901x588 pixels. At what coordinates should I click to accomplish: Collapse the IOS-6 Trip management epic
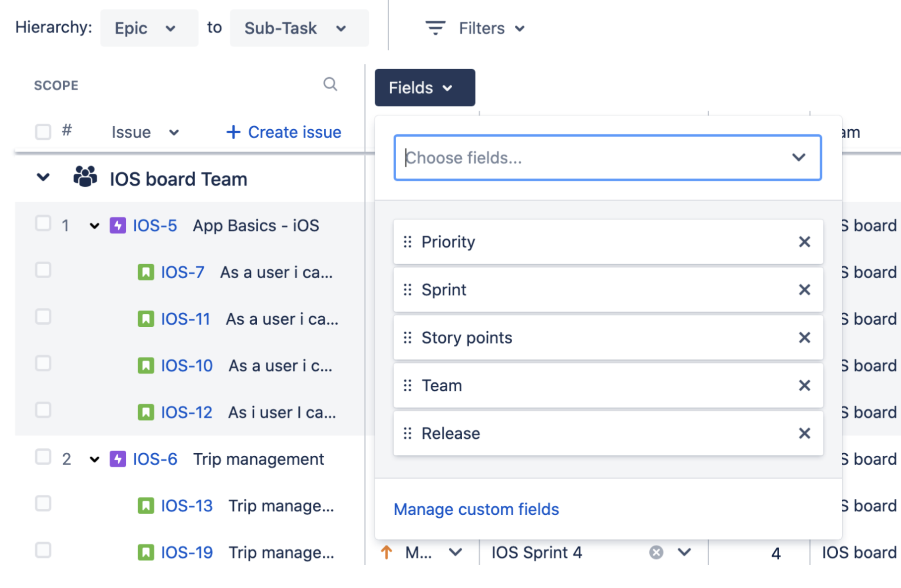94,459
